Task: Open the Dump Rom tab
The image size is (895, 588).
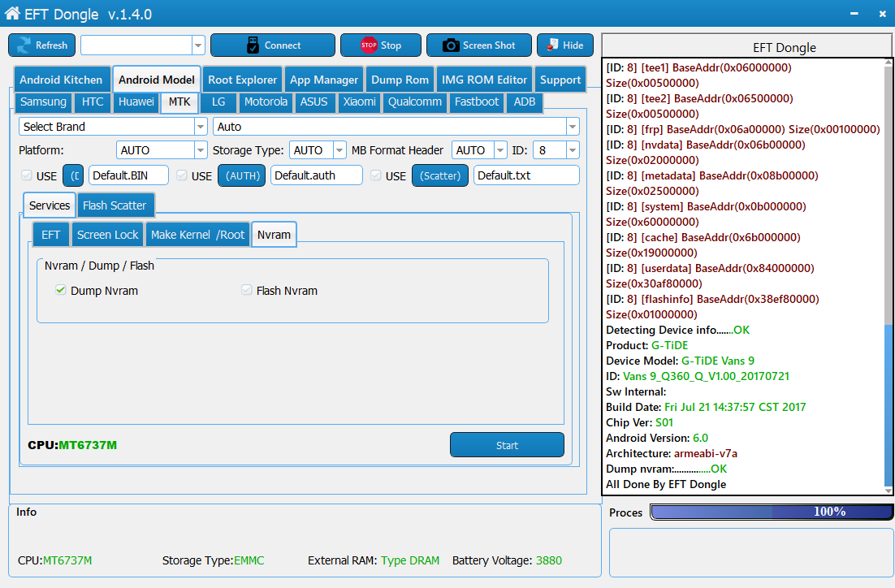Action: (400, 80)
